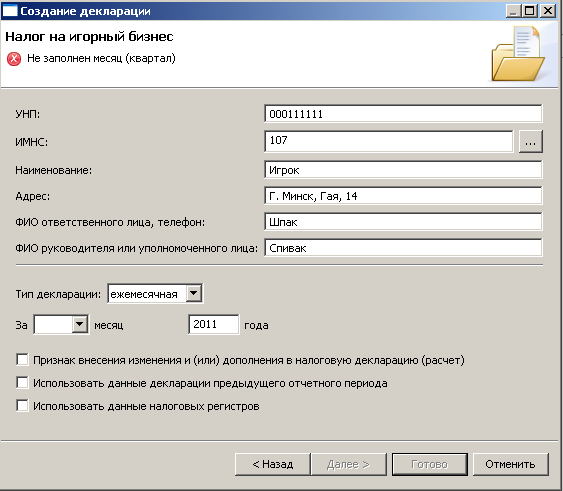Enable the Признак внесения изменения checkbox
The height and width of the screenshot is (491, 563).
point(22,360)
